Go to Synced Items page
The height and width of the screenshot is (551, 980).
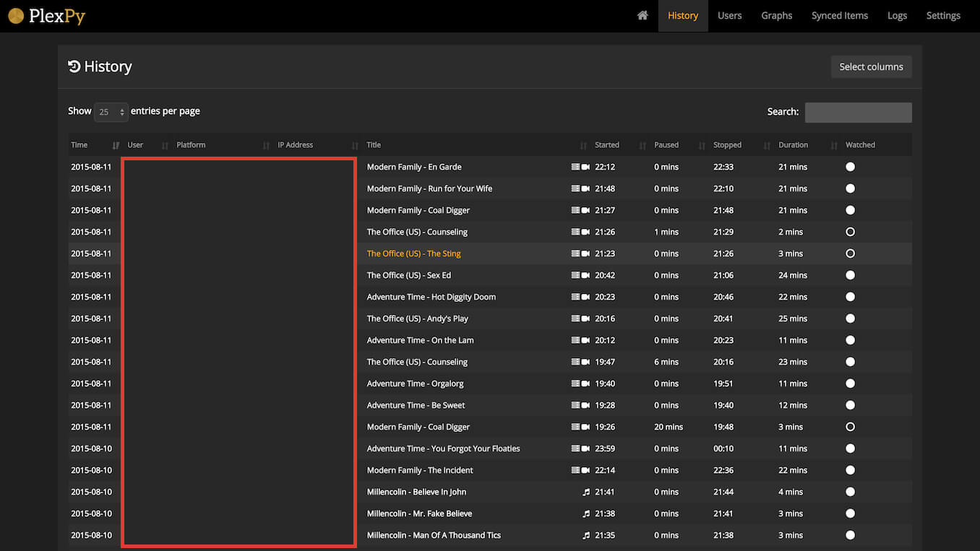pyautogui.click(x=839, y=15)
